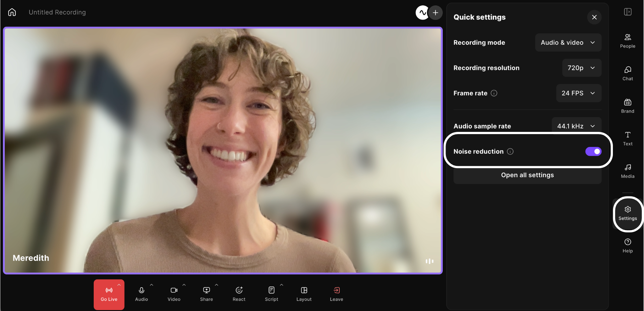Open the 24 FPS frame rate dropdown
The height and width of the screenshot is (311, 644).
pos(579,93)
